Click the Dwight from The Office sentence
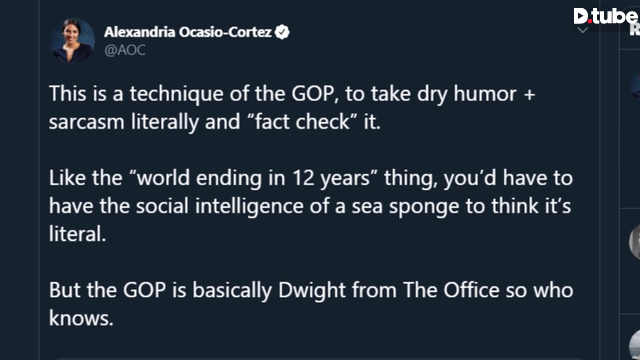 311,304
